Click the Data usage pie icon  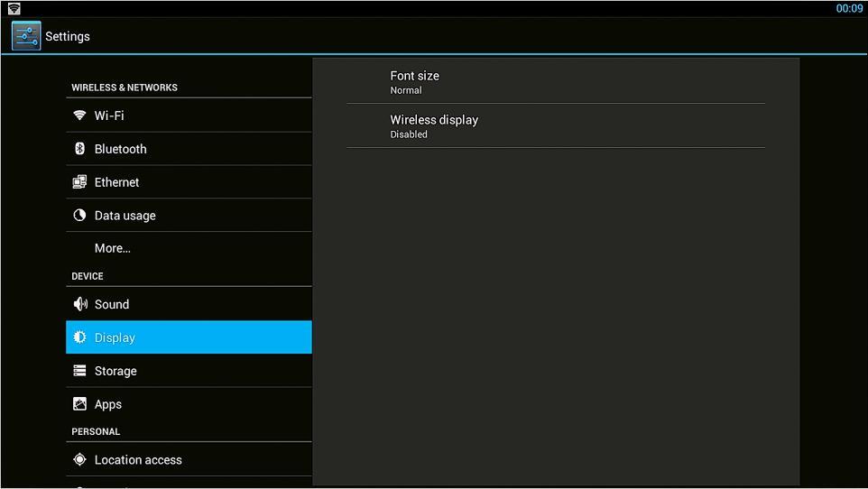(79, 215)
